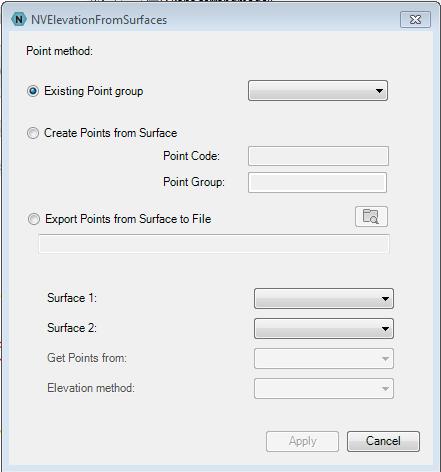441x472 pixels.
Task: Click the Surface 1 label text
Action: click(72, 298)
